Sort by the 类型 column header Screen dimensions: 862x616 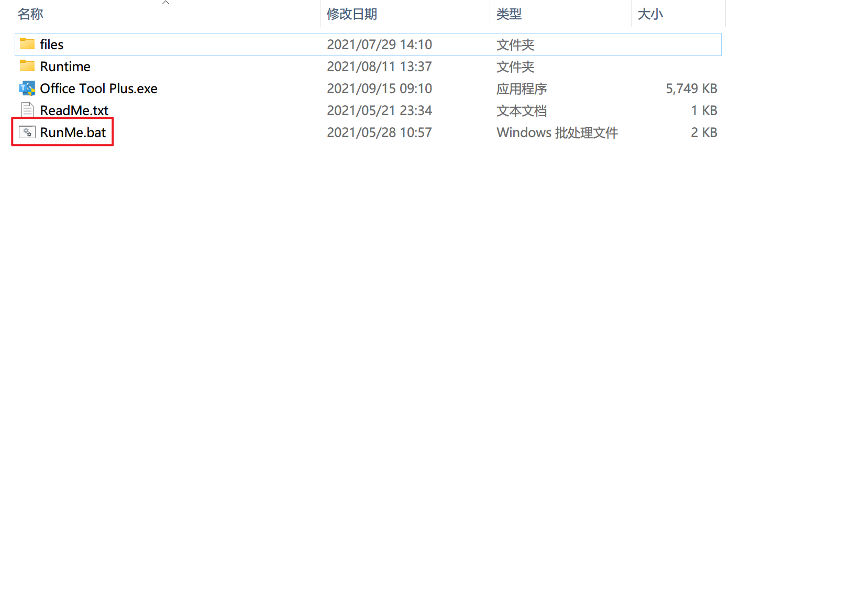tap(509, 14)
